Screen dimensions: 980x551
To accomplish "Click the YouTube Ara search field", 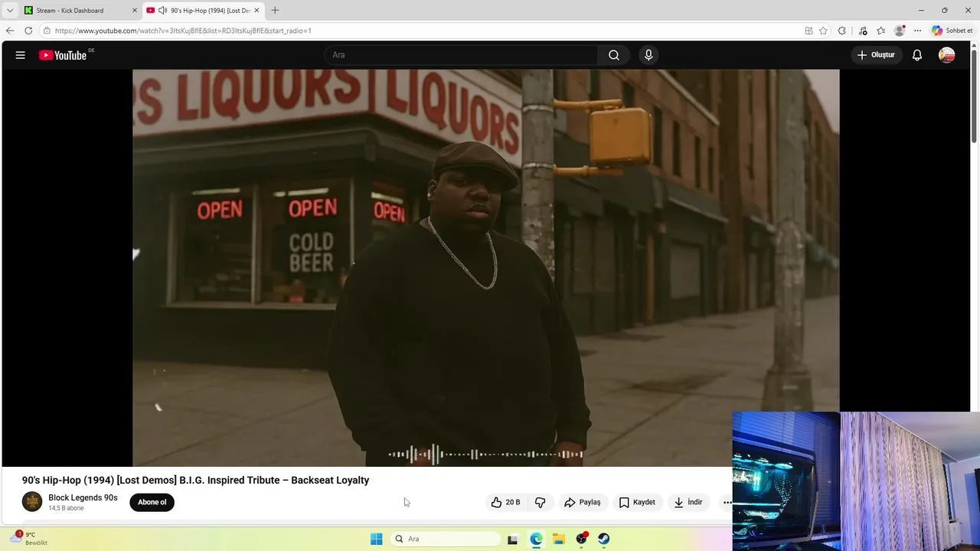I will tap(461, 55).
